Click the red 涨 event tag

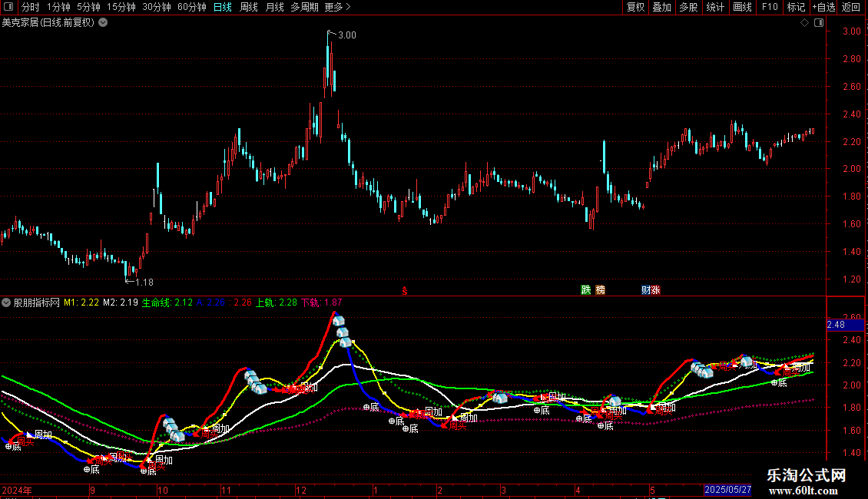(x=655, y=290)
